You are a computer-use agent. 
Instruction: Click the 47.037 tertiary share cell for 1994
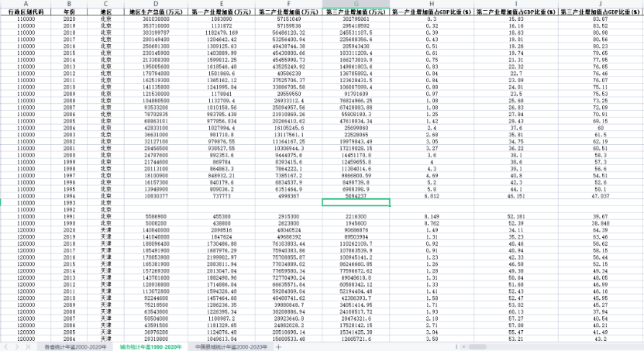click(x=601, y=196)
